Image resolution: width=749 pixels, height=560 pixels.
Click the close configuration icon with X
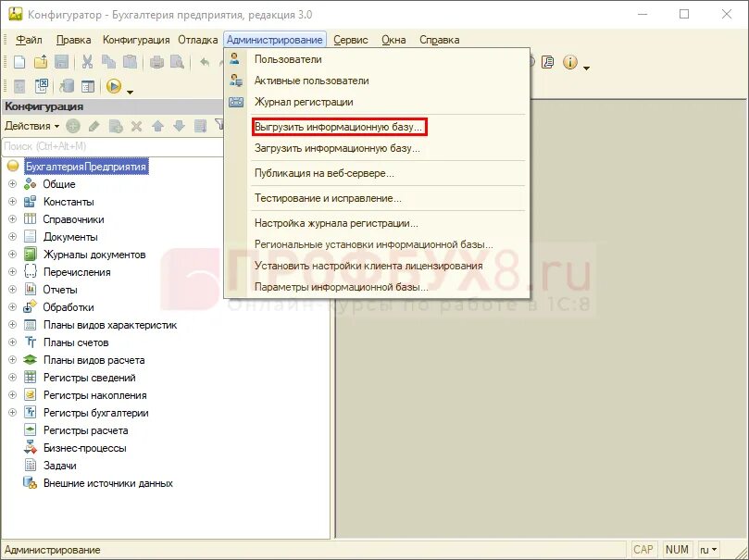point(42,86)
